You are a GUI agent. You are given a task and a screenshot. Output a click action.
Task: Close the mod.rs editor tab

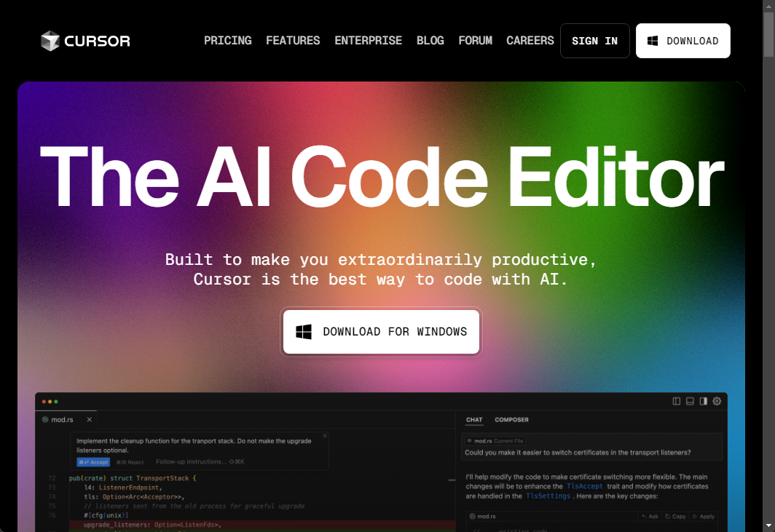[x=90, y=419]
